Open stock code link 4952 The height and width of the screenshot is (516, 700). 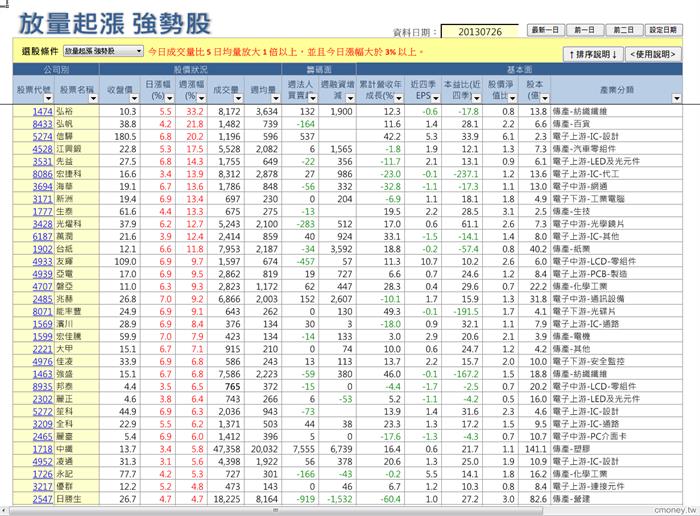point(42,462)
